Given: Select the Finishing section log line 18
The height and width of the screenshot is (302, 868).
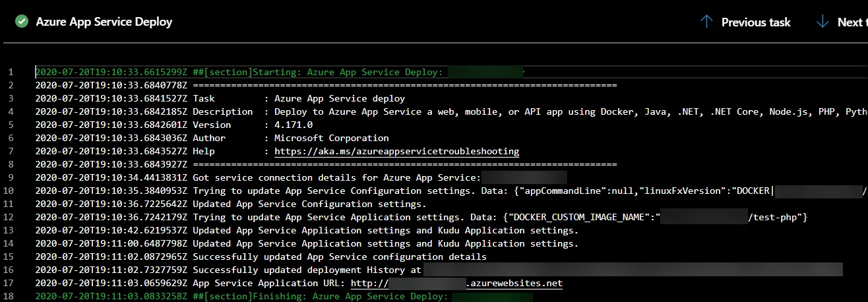Looking at the screenshot, I should (284, 296).
